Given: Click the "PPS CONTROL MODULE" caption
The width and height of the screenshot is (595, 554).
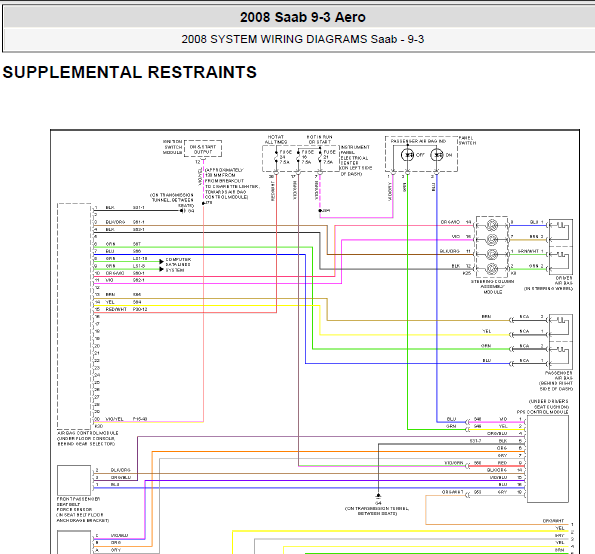Looking at the screenshot, I should 543,412.
